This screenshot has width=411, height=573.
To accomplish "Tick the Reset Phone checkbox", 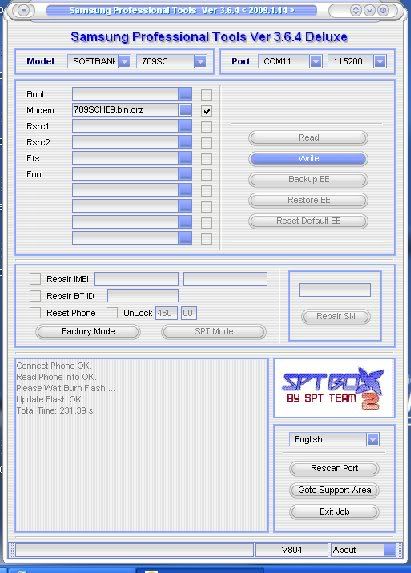I will click(x=35, y=313).
